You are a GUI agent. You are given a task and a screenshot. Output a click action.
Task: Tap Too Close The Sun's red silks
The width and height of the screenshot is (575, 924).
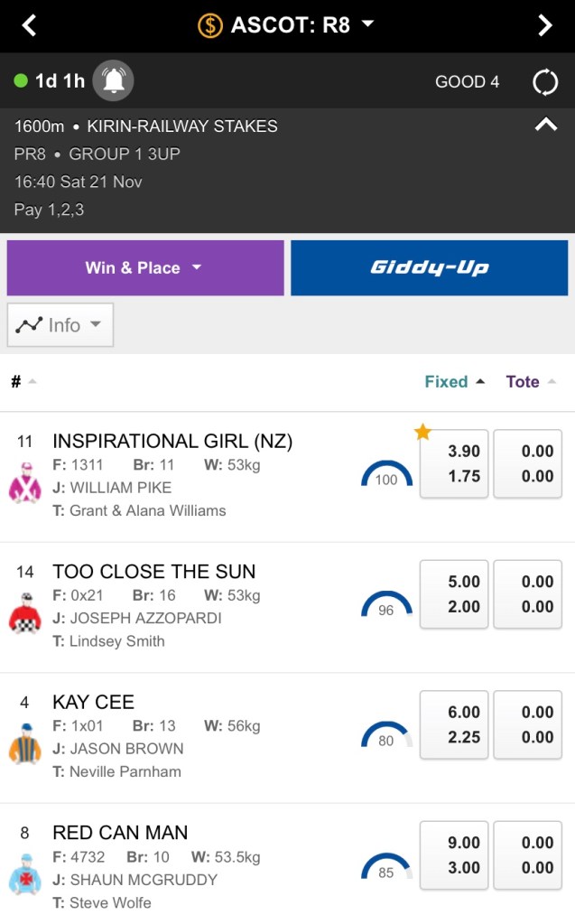(x=24, y=614)
